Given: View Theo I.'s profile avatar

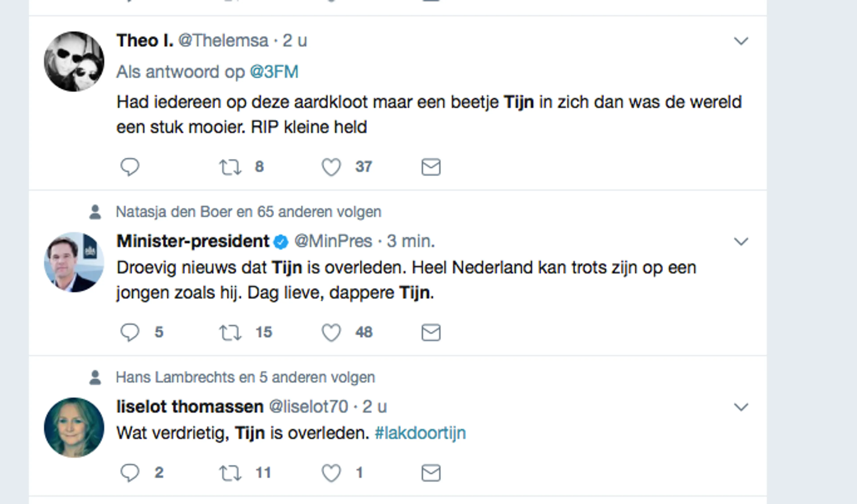Looking at the screenshot, I should pos(74,62).
